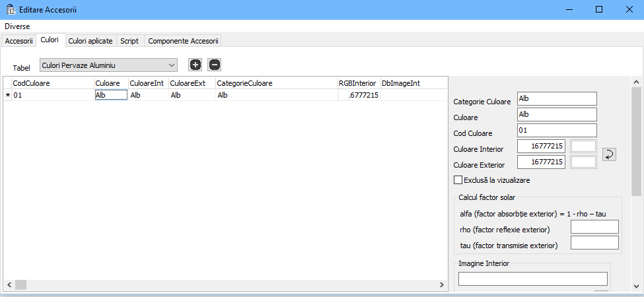The height and width of the screenshot is (297, 644).
Task: Click the right arrow of the horizontal scrollbar
Action: point(443,284)
